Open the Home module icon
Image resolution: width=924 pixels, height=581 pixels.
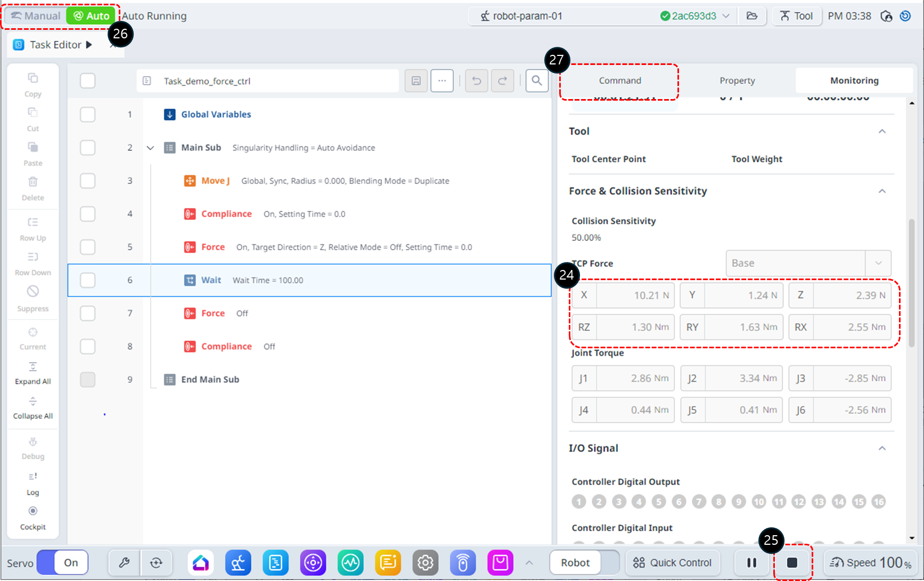201,563
